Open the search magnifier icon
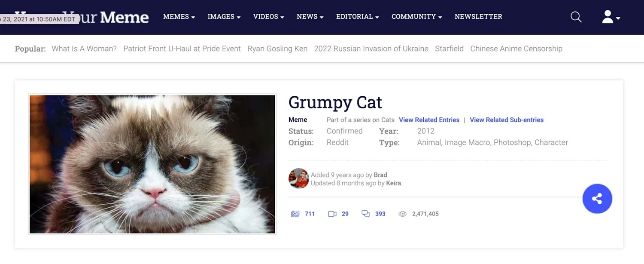 576,17
